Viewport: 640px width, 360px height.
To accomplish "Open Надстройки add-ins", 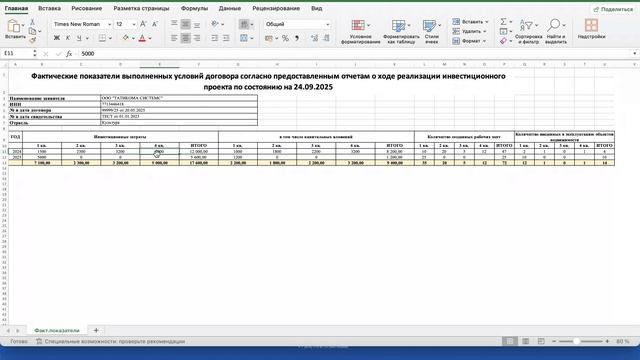I will tap(591, 29).
